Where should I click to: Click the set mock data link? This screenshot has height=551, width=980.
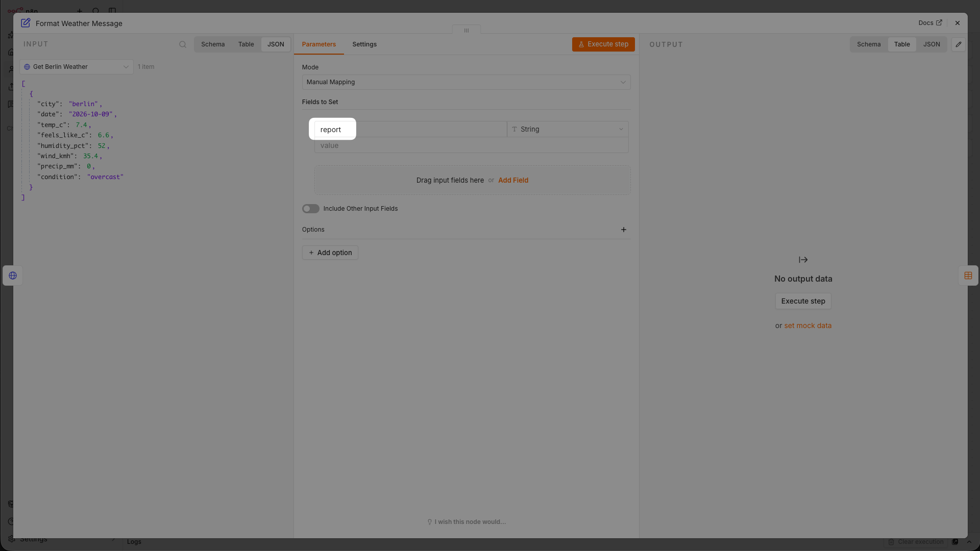pyautogui.click(x=808, y=325)
